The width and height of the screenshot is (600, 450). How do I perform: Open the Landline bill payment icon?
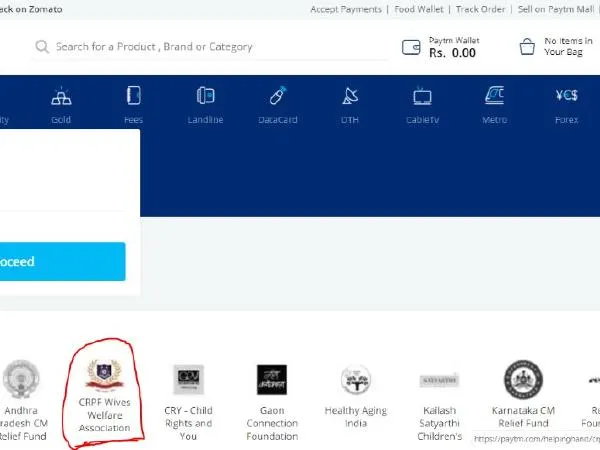[x=205, y=96]
